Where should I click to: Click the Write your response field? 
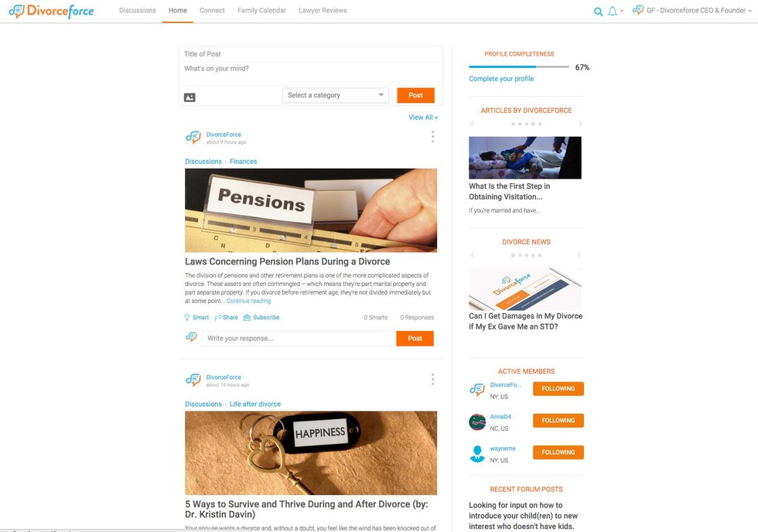(299, 338)
